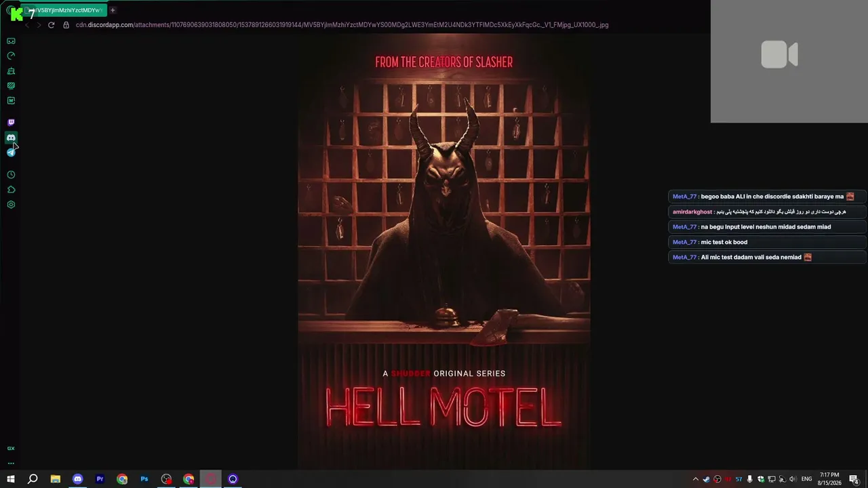This screenshot has width=868, height=488.
Task: Click the red temperature tray indicator
Action: pyautogui.click(x=728, y=479)
